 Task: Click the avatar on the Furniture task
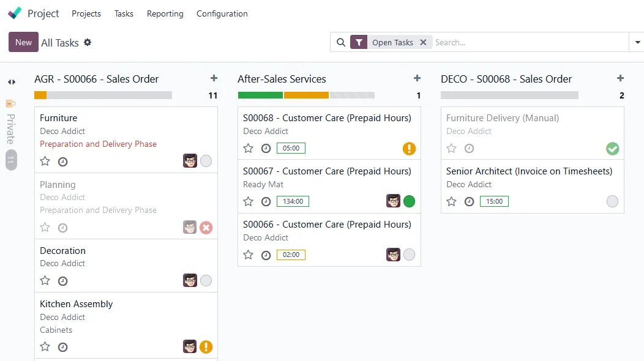pyautogui.click(x=190, y=161)
